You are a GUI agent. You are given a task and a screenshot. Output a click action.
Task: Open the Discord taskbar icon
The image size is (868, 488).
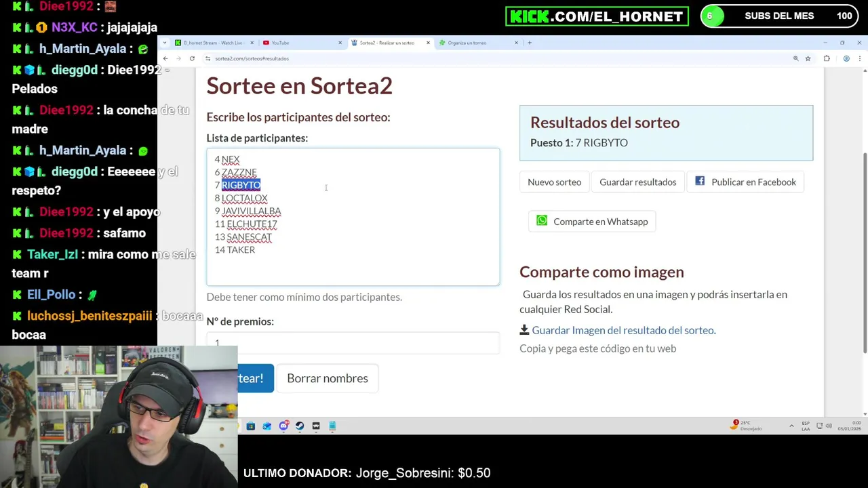pos(283,426)
